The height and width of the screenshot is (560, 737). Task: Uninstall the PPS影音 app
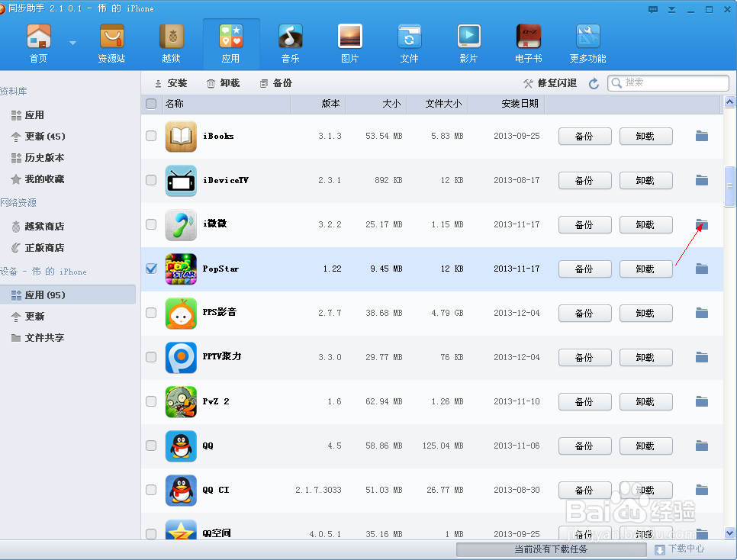tap(645, 313)
